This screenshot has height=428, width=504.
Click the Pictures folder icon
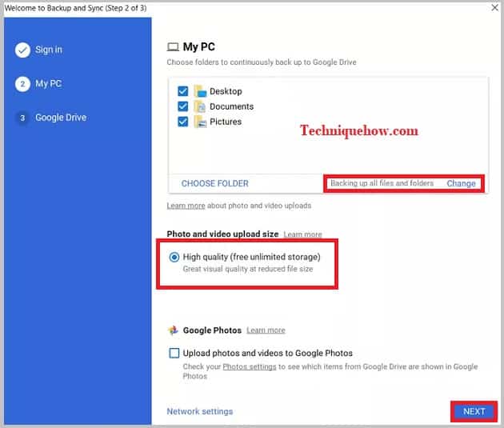pos(200,122)
